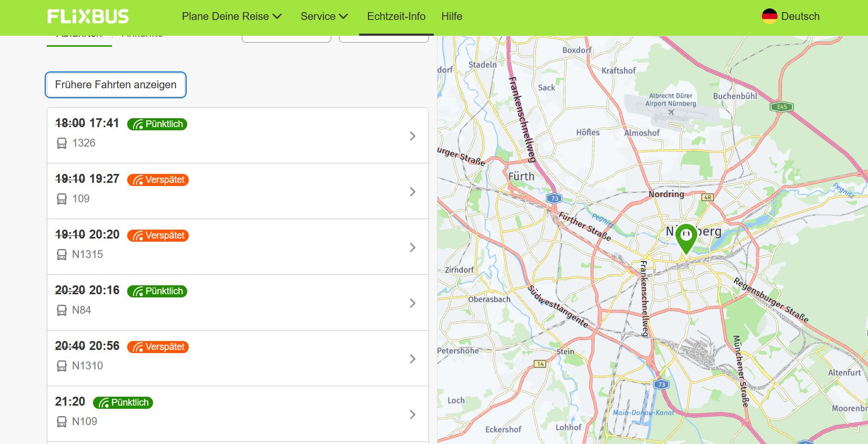Click the Albrecht Dürer Airport label on map
Viewport: 868px width, 444px height.
tap(671, 100)
